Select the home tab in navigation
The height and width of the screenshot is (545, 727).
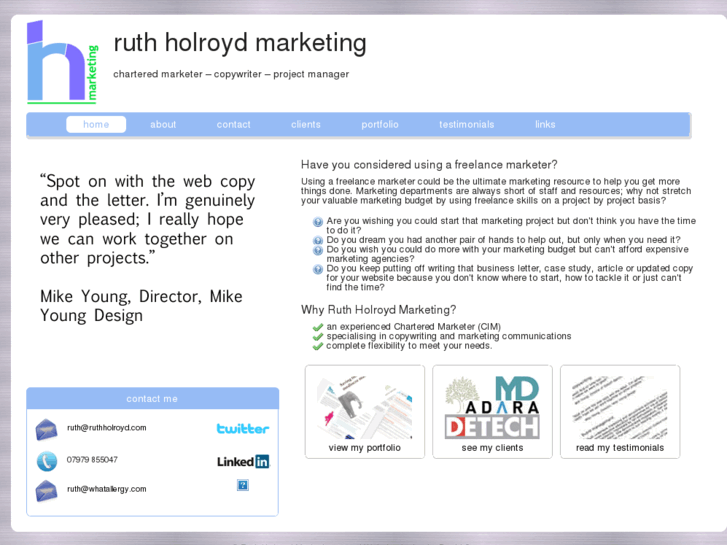96,124
